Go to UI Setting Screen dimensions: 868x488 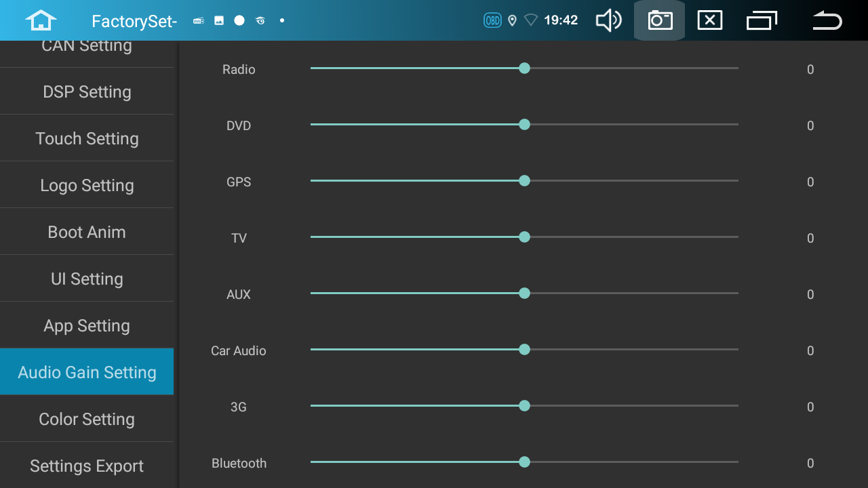coord(87,279)
